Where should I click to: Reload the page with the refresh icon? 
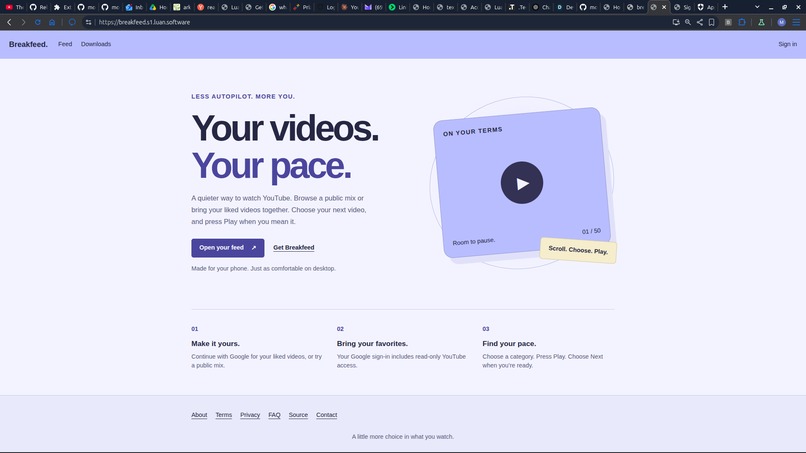tap(38, 22)
